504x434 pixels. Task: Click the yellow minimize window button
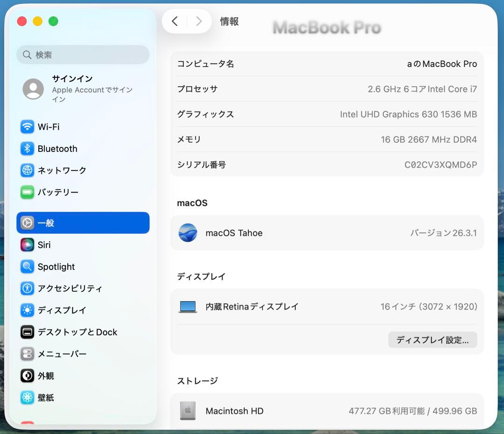(x=38, y=21)
